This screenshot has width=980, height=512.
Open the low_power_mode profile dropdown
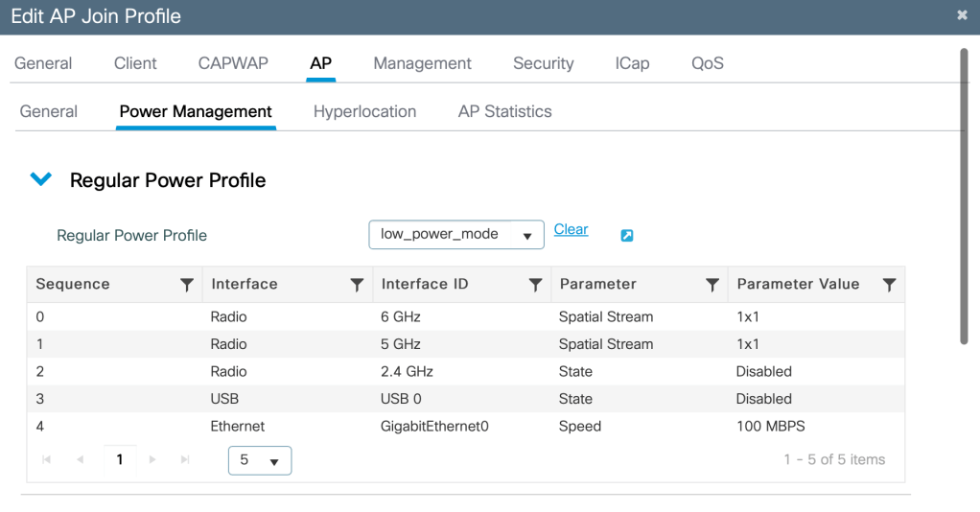click(x=455, y=235)
